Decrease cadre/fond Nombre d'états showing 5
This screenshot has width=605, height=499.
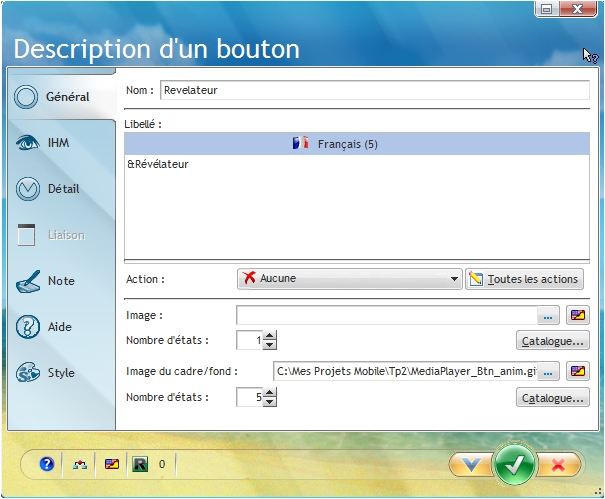tap(269, 402)
